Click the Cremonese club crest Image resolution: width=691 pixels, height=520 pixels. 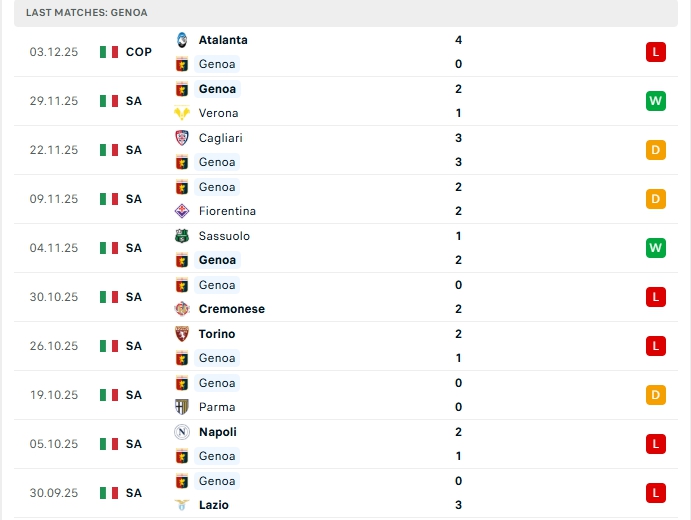[x=182, y=309]
